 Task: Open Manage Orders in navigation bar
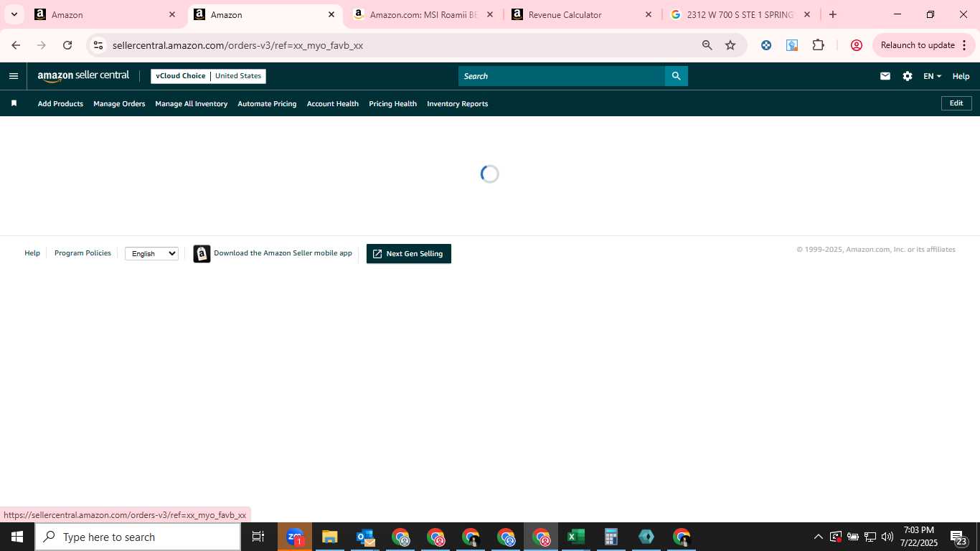point(119,103)
